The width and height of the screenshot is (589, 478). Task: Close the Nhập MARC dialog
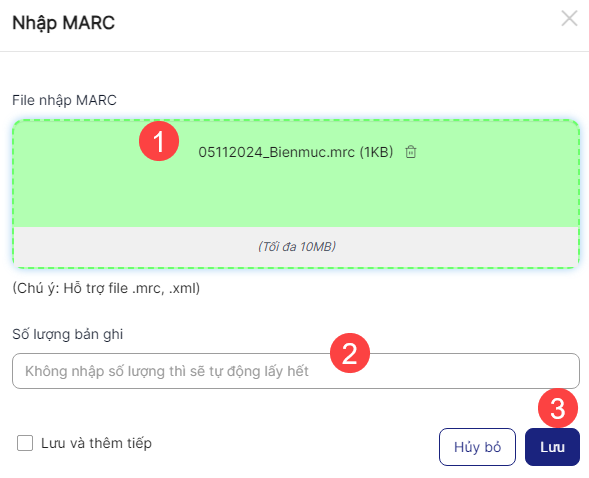tap(569, 18)
